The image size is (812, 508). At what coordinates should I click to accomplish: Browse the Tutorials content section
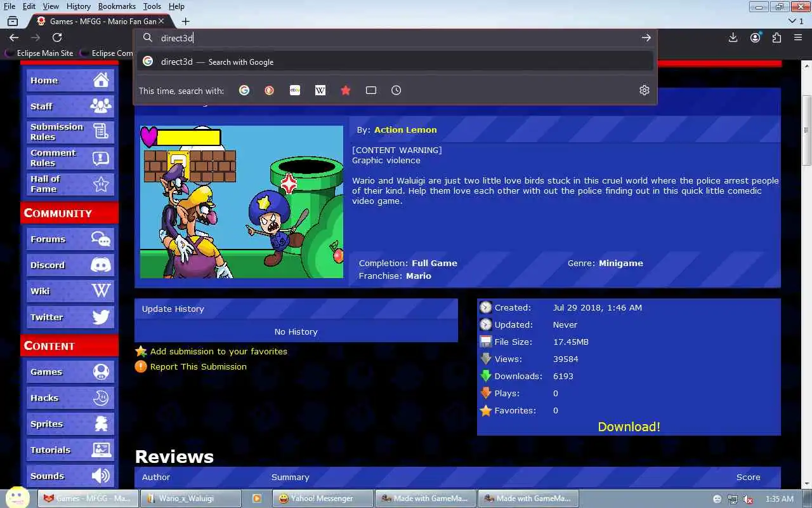pyautogui.click(x=70, y=450)
